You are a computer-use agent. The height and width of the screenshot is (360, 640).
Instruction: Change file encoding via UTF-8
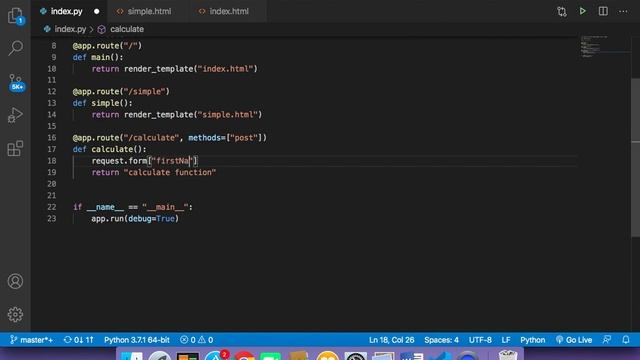tap(480, 340)
